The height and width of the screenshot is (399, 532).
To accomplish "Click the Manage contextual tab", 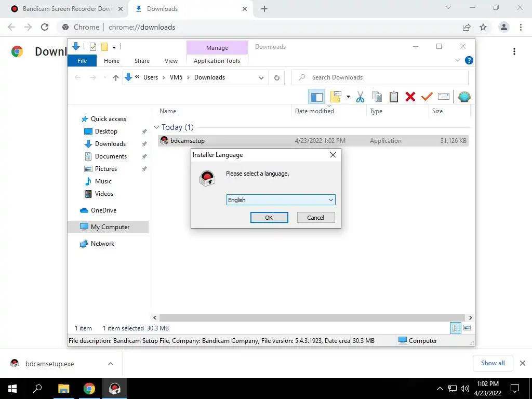I will 217,48.
